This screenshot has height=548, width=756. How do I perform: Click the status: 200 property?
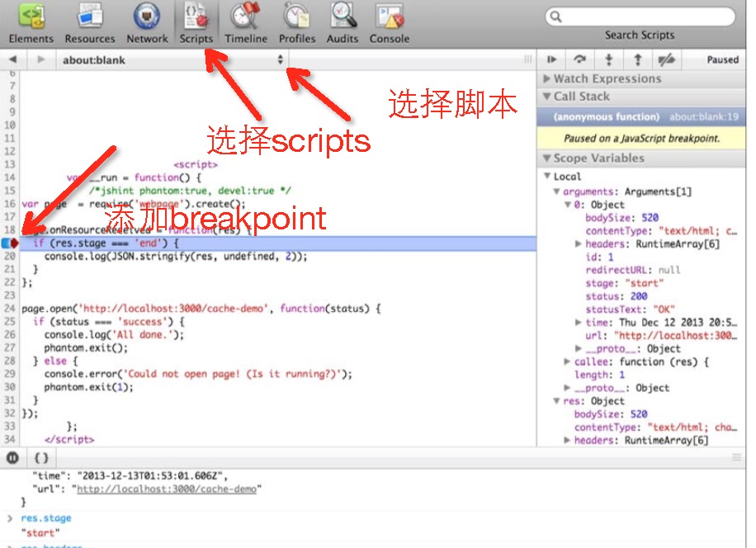(x=617, y=296)
